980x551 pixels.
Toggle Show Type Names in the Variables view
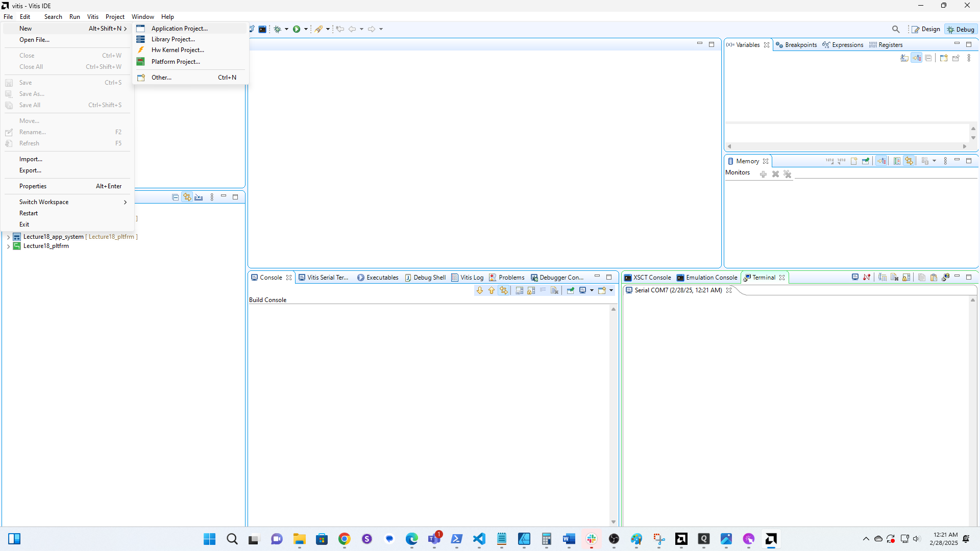coord(904,58)
